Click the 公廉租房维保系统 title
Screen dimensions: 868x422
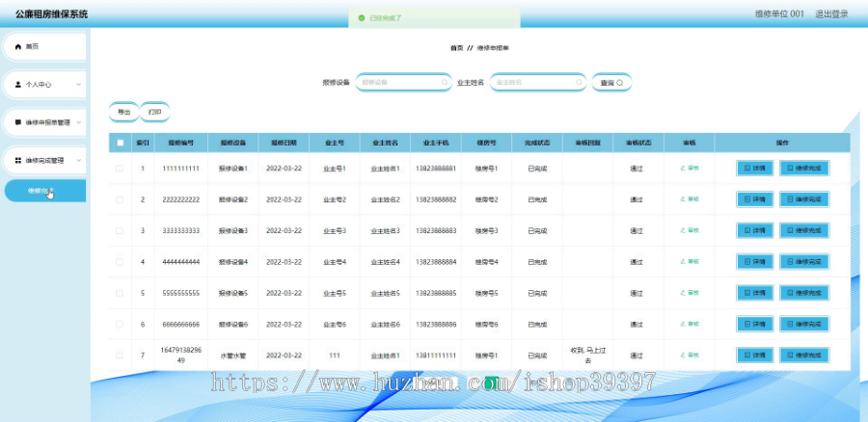[x=51, y=14]
